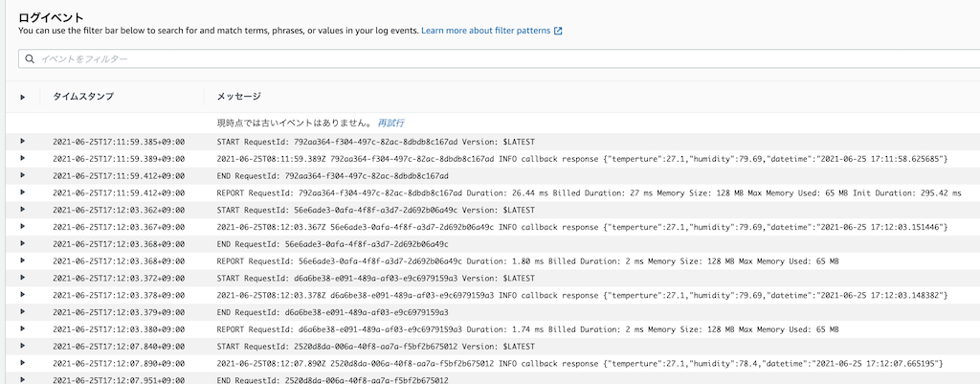Click message END RequestId: 792aa364-f304-497c-82ac-8dbdb8c167ad
The width and height of the screenshot is (980, 384).
tap(332, 176)
